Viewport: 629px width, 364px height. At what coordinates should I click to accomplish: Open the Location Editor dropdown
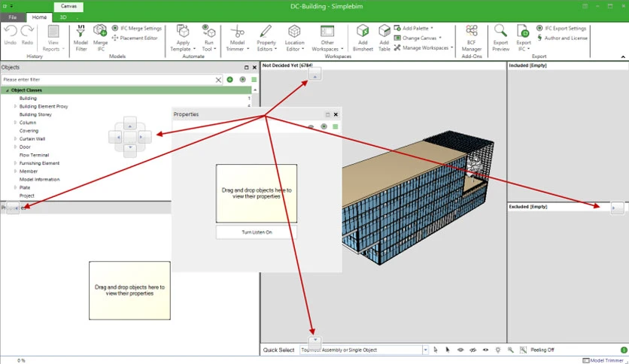294,38
